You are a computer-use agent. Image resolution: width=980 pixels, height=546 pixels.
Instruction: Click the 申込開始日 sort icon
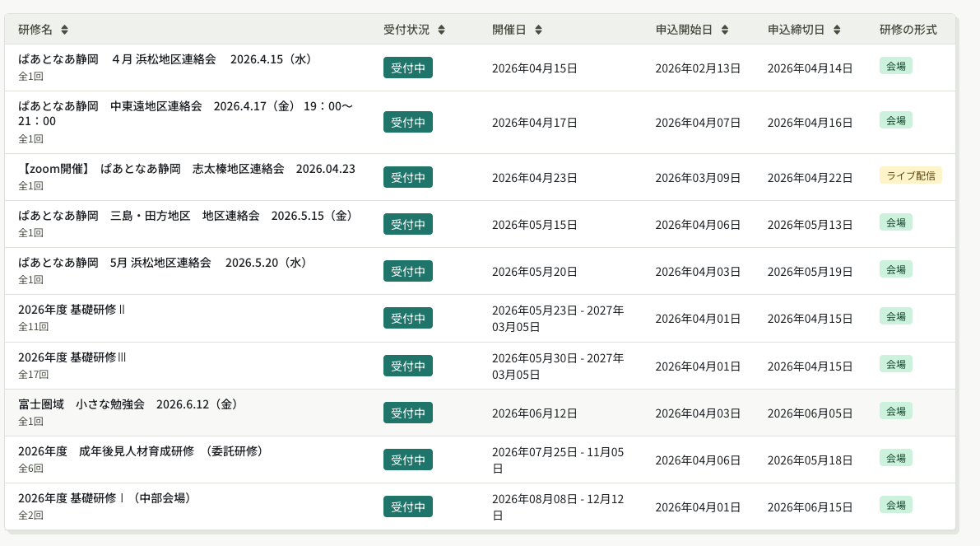[724, 30]
